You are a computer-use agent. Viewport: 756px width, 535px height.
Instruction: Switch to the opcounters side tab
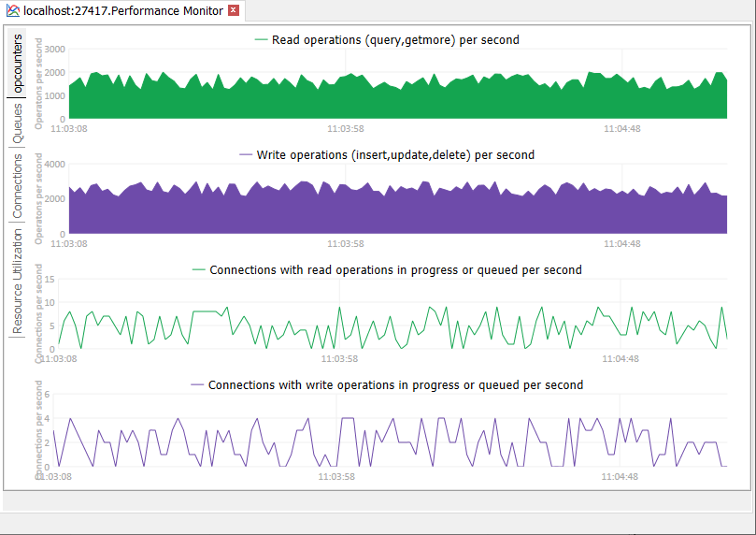(x=18, y=62)
